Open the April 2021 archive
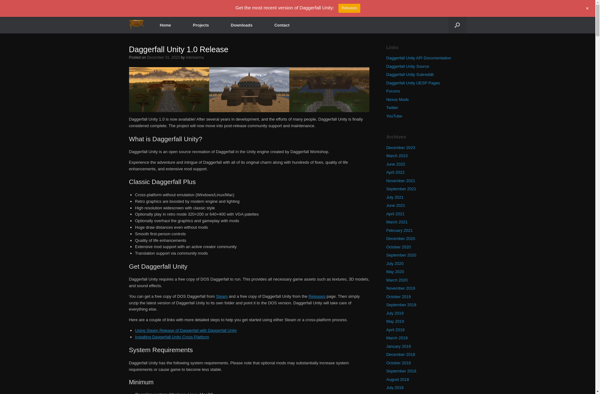The width and height of the screenshot is (600, 394). [395, 214]
